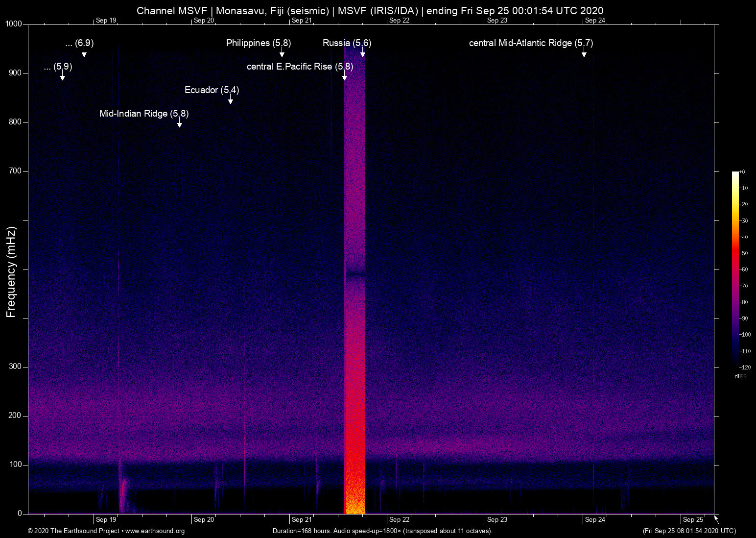Select the Ecuador (5.4) earthquake marker arrow

(x=230, y=100)
